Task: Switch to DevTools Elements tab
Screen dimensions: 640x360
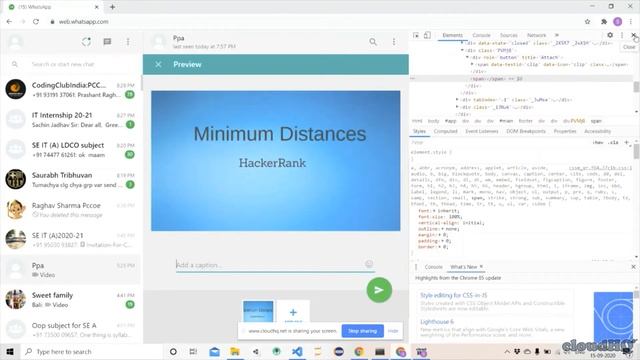Action: pyautogui.click(x=453, y=35)
